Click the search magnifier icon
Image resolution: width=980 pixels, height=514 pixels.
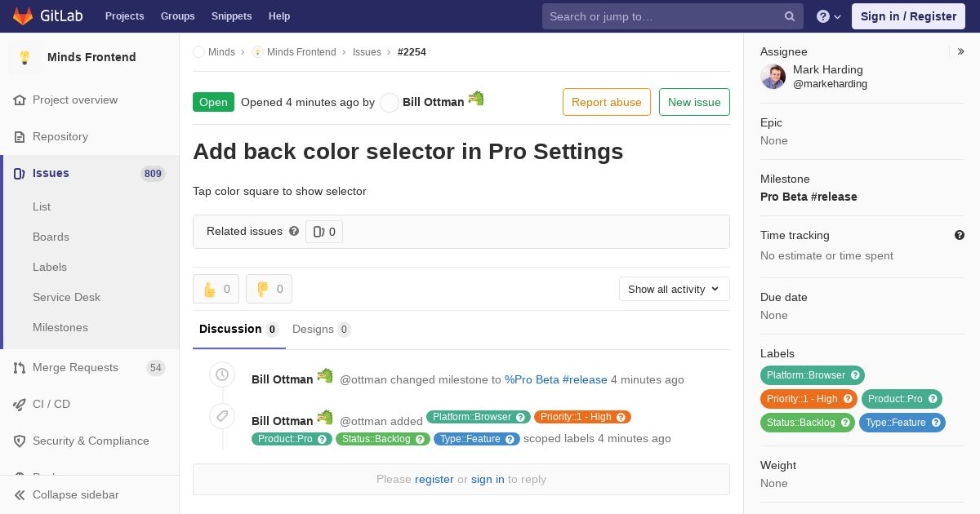click(x=790, y=16)
